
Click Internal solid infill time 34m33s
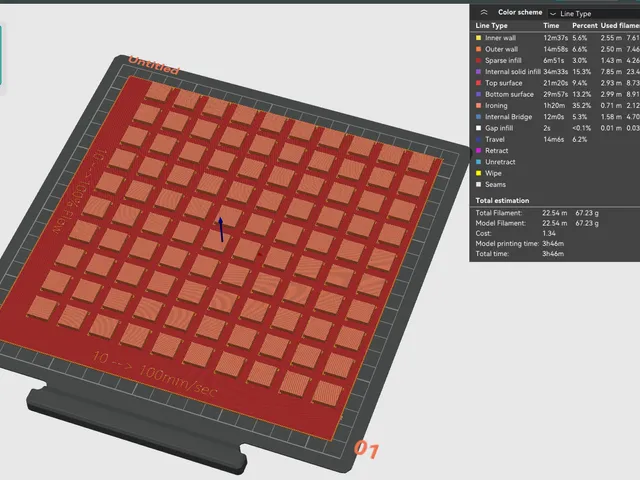pos(556,71)
